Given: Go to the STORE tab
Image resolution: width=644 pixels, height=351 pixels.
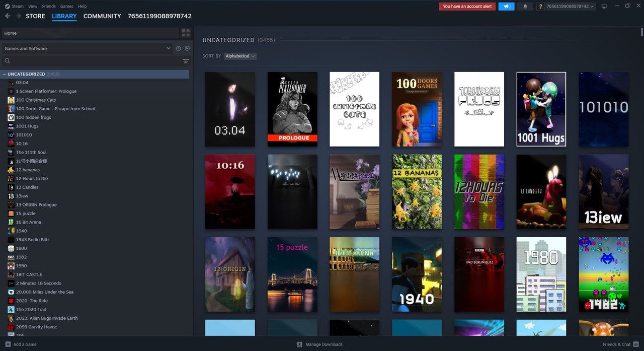Looking at the screenshot, I should 35,16.
